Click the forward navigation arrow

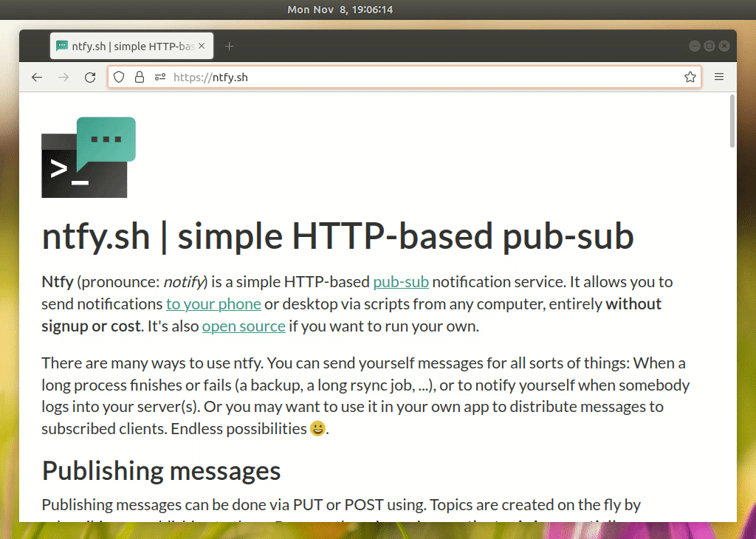click(x=63, y=77)
